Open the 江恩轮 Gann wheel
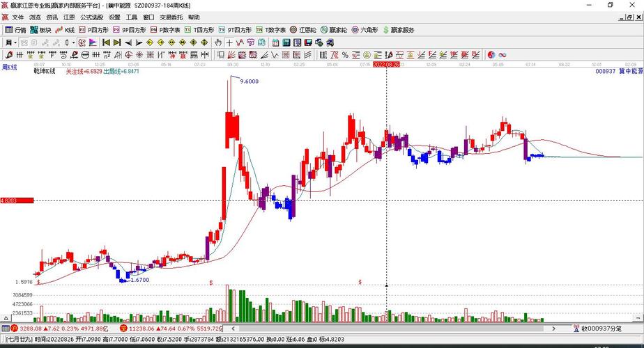The image size is (644, 348). [x=303, y=30]
